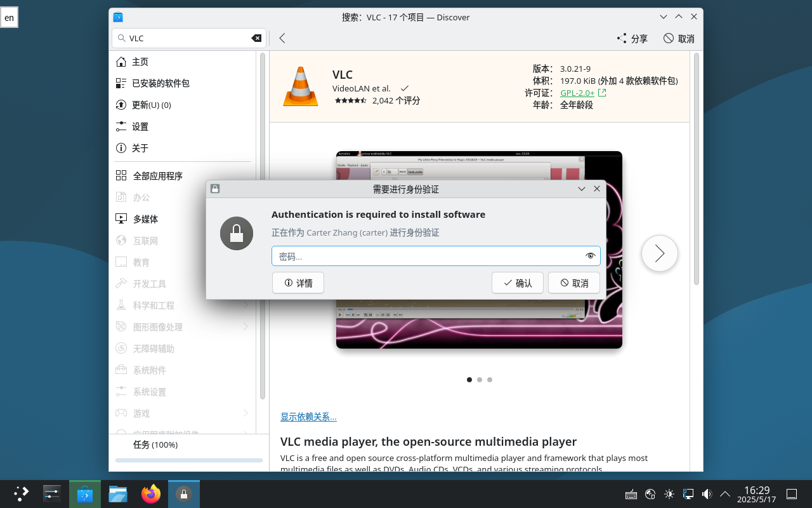Click the globe icon in system tray
The image size is (812, 508).
click(650, 494)
